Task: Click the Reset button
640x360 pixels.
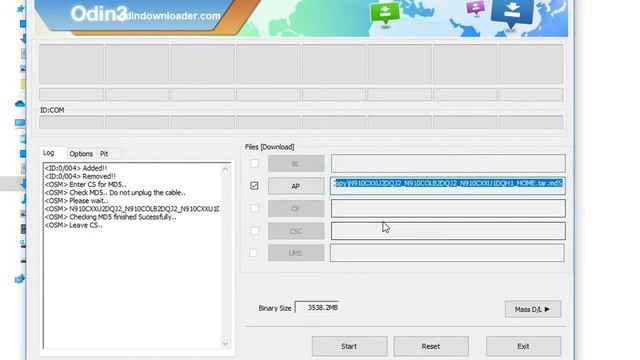Action: point(431,346)
